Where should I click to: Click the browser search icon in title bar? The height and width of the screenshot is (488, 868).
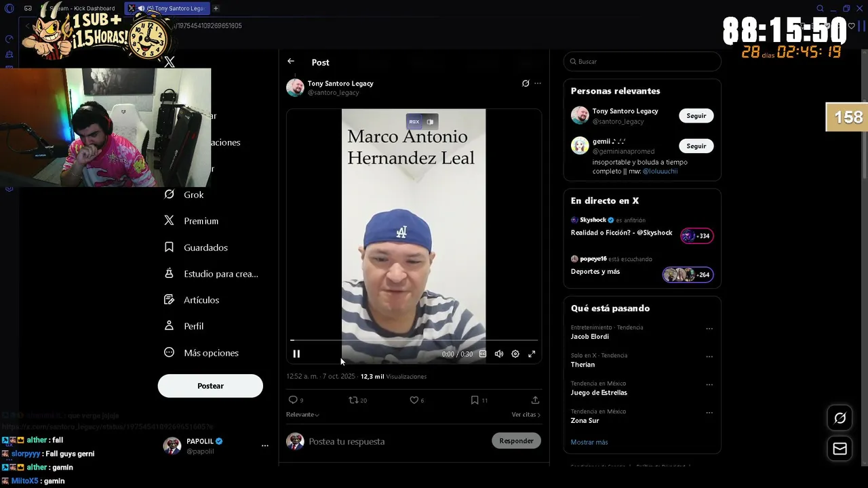point(820,8)
